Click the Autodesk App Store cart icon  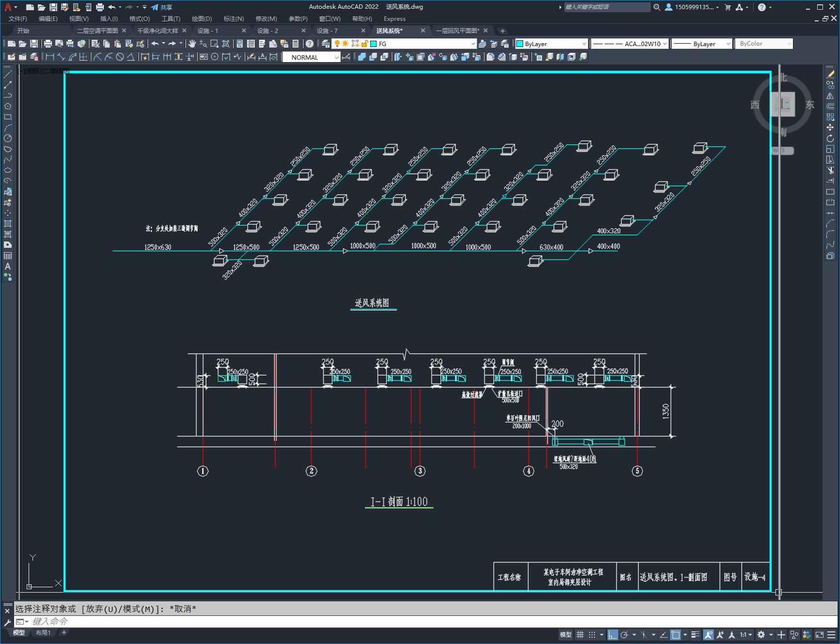click(727, 7)
